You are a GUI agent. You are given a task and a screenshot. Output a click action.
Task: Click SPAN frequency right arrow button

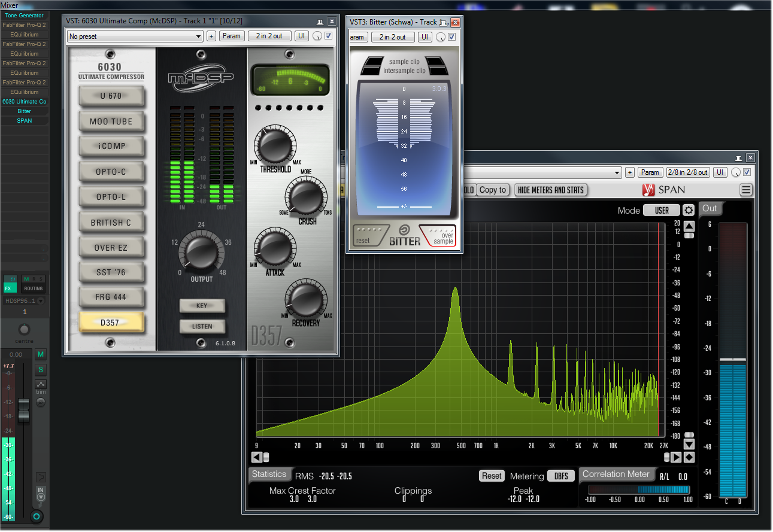[x=676, y=457]
